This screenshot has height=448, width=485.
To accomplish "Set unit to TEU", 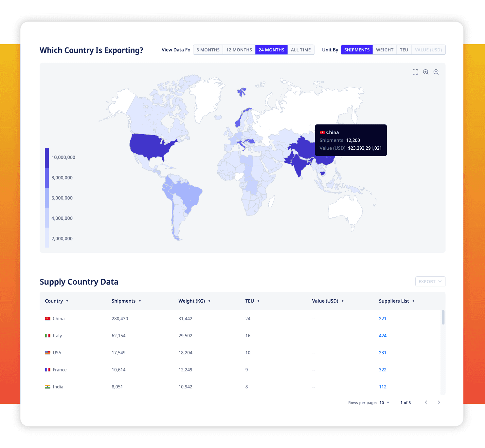I will click(x=404, y=50).
